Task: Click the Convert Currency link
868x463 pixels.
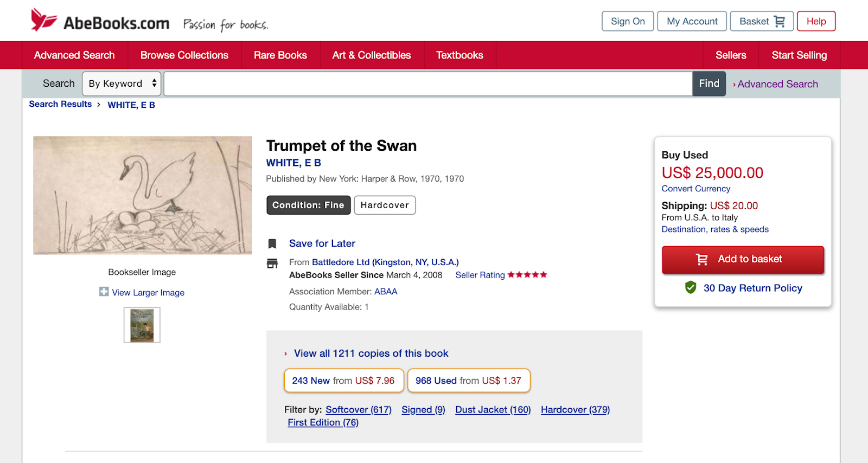Action: pos(695,189)
